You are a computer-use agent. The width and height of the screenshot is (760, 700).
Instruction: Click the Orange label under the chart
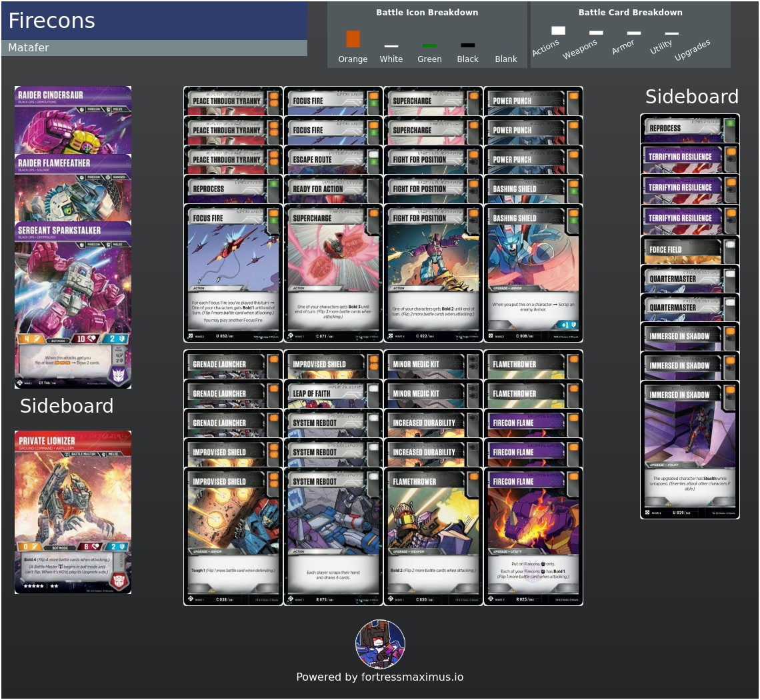tap(353, 59)
